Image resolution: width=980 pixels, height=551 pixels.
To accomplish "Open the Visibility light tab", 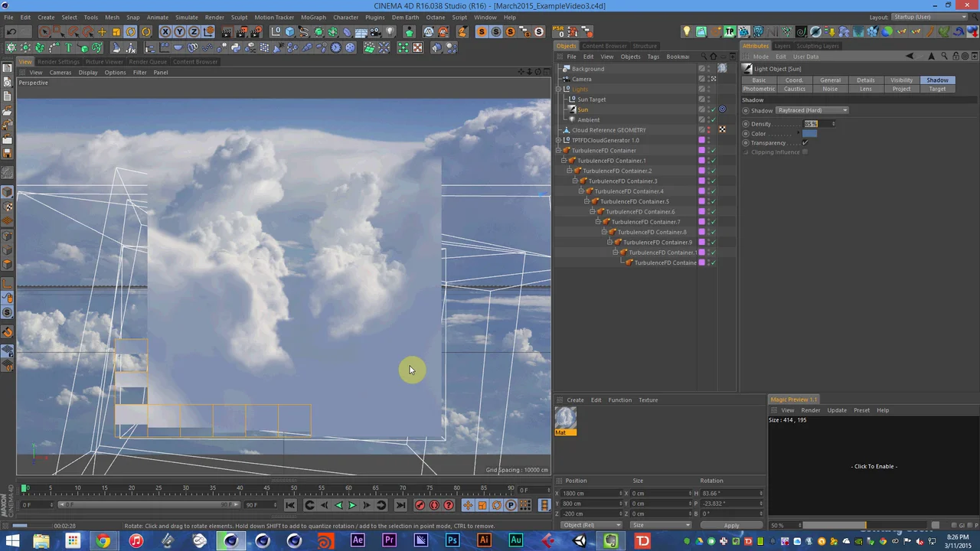I will click(901, 80).
